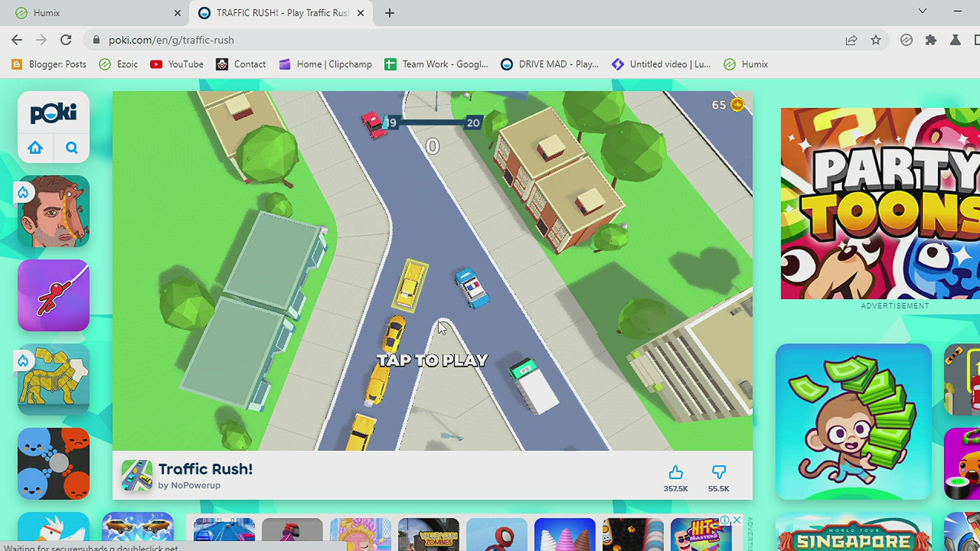Open the red stickman swing game thumbnail

54,295
